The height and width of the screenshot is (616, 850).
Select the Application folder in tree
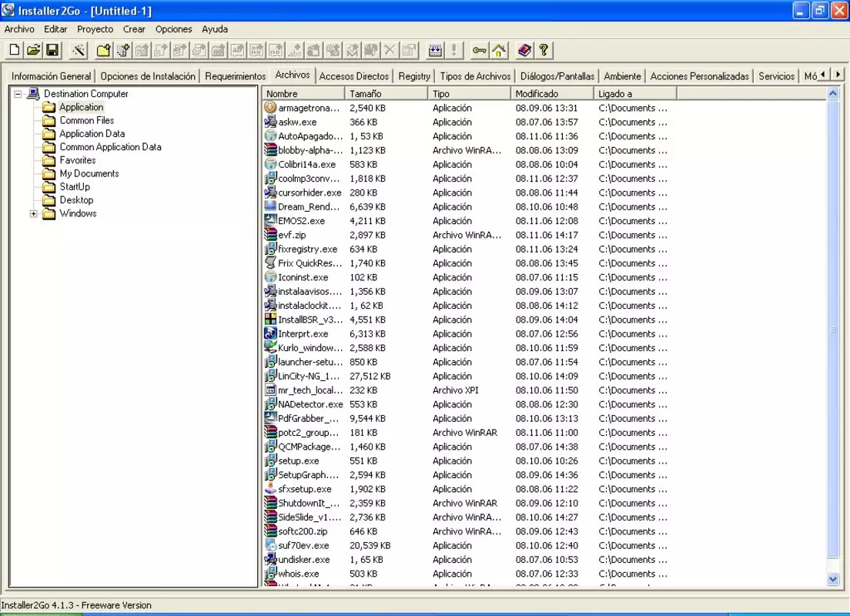(82, 107)
